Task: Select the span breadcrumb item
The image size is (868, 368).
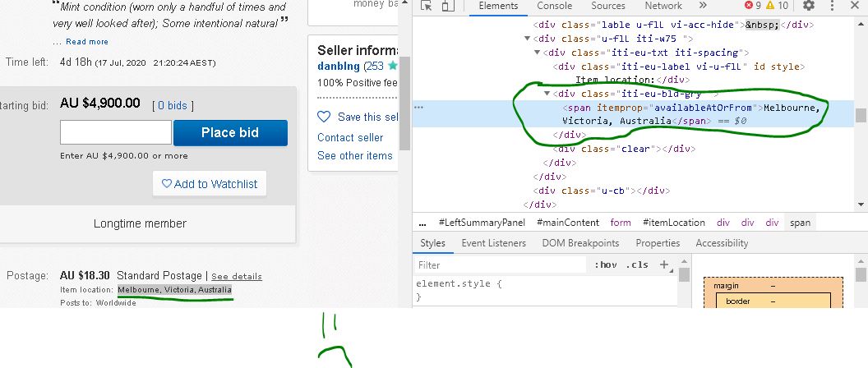Action: point(800,223)
